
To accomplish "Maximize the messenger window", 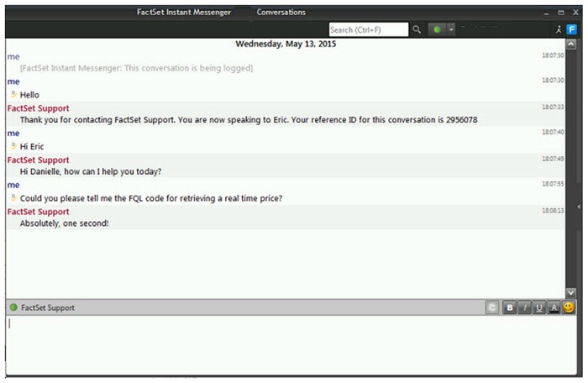I will tap(561, 13).
